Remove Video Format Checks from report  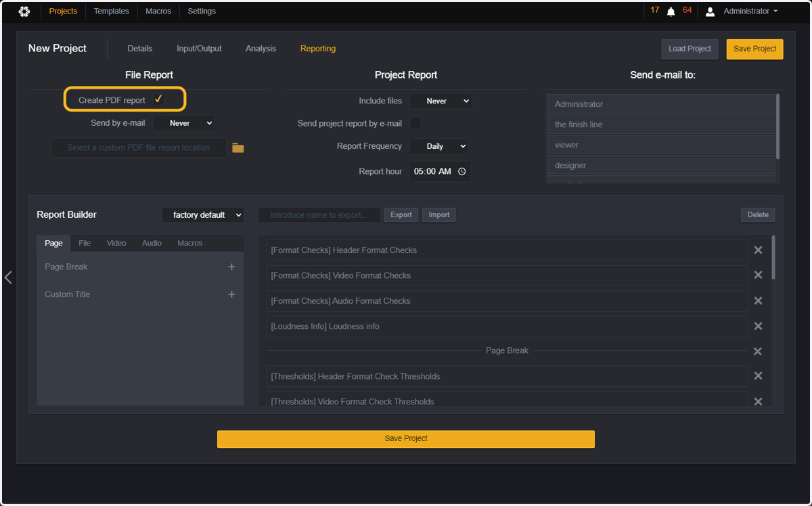coord(758,275)
